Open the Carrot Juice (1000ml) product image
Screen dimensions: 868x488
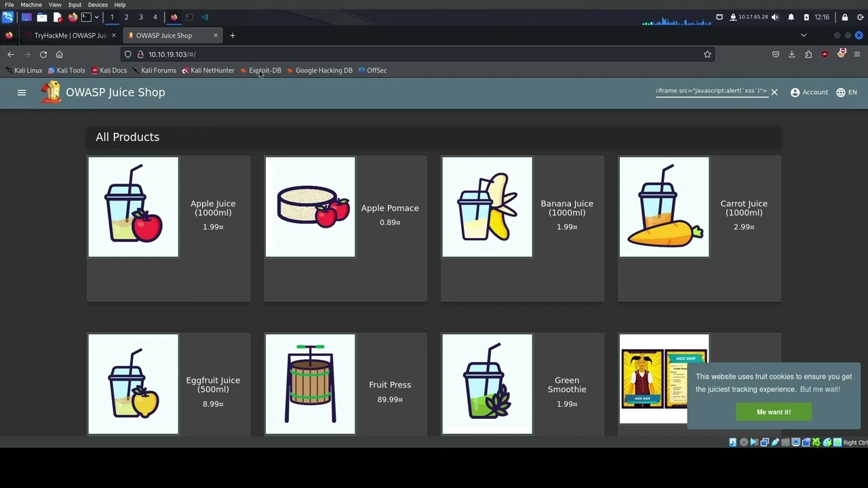pos(664,207)
